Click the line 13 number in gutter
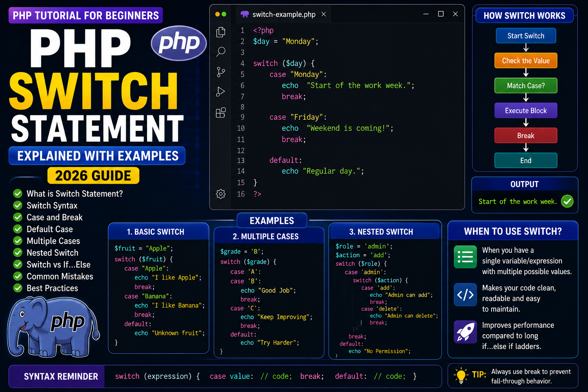 tap(241, 160)
